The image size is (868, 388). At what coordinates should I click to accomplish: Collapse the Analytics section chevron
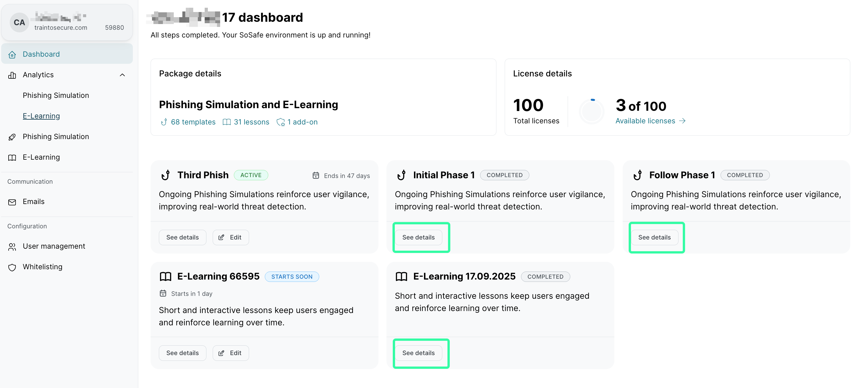tap(122, 75)
